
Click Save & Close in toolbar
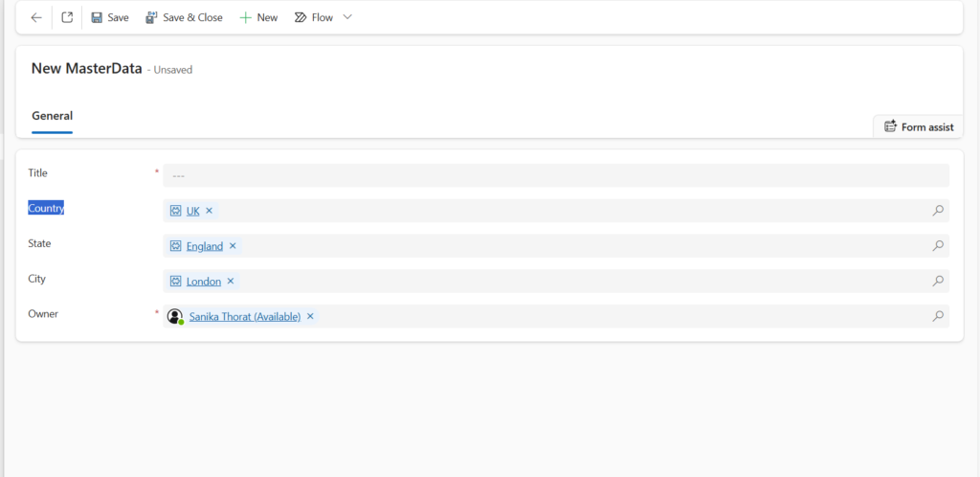pyautogui.click(x=184, y=17)
